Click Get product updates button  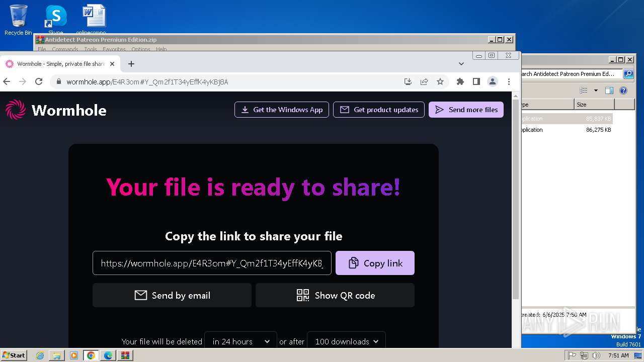[x=379, y=110]
